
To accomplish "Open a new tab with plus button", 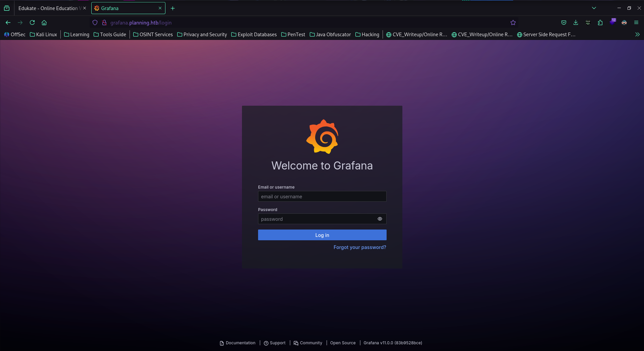I will (x=172, y=8).
